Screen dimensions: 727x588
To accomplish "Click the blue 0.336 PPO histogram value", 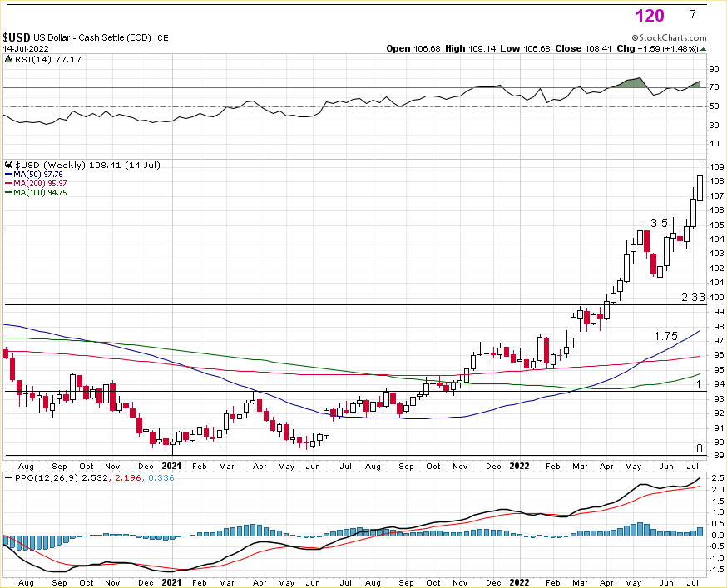I will click(x=161, y=478).
